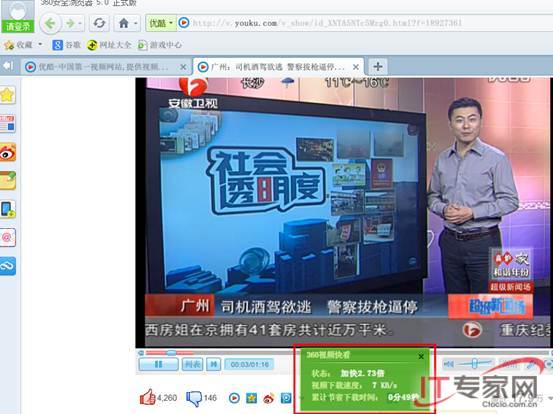Open the sidebar email @ icon
This screenshot has height=414, width=553.
8,237
